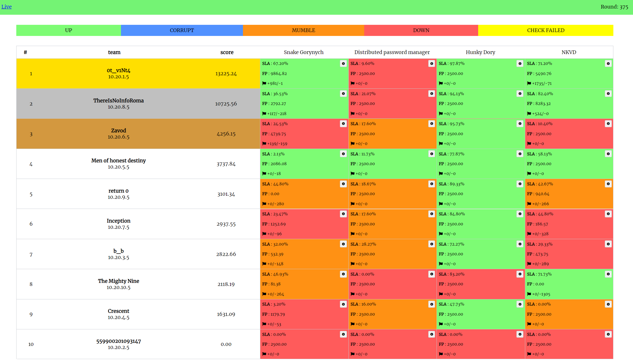This screenshot has height=364, width=633.
Task: Click the blue CORRUPT color bar
Action: click(x=182, y=30)
